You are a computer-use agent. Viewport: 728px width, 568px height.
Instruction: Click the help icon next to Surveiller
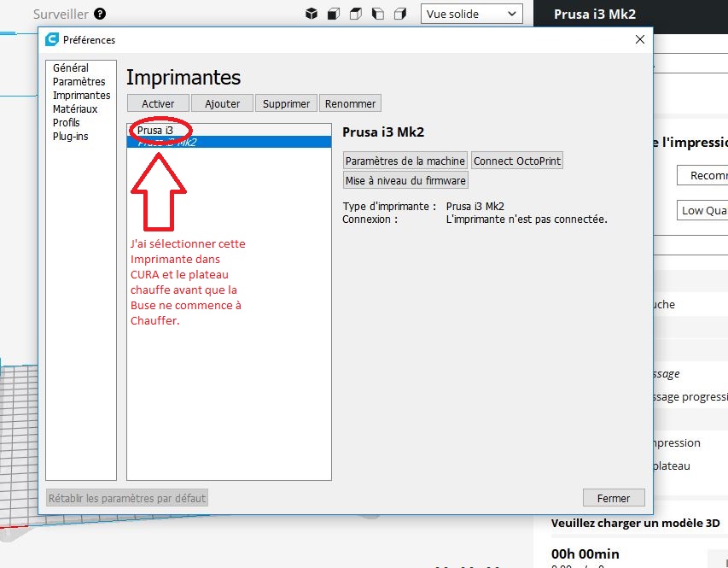tap(100, 14)
